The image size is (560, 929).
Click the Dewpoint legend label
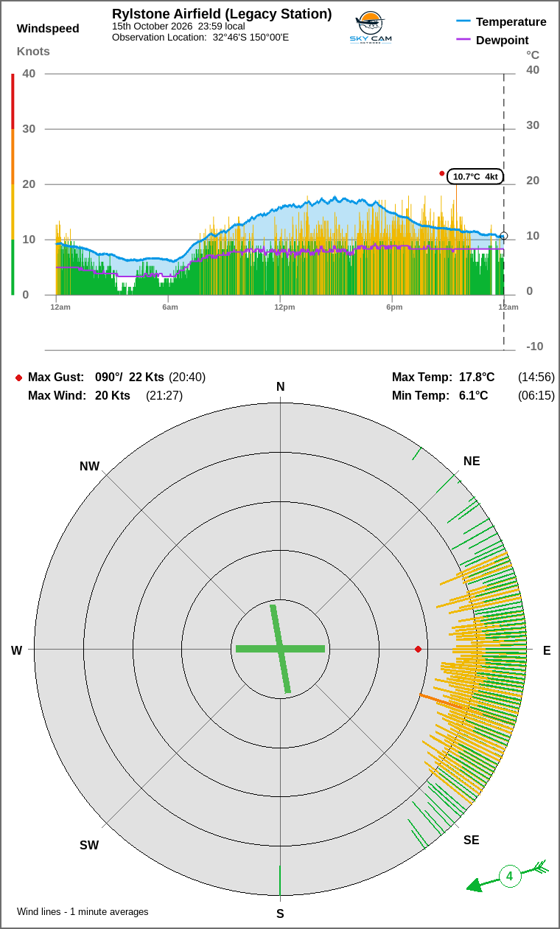[503, 40]
